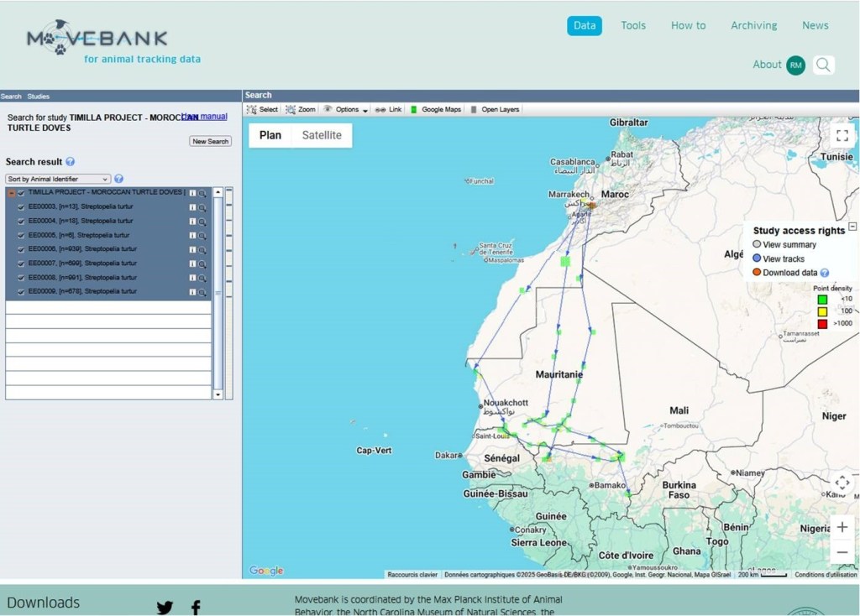860x616 pixels.
Task: Open the Sort by Animal Identifier dropdown
Action: coord(58,179)
